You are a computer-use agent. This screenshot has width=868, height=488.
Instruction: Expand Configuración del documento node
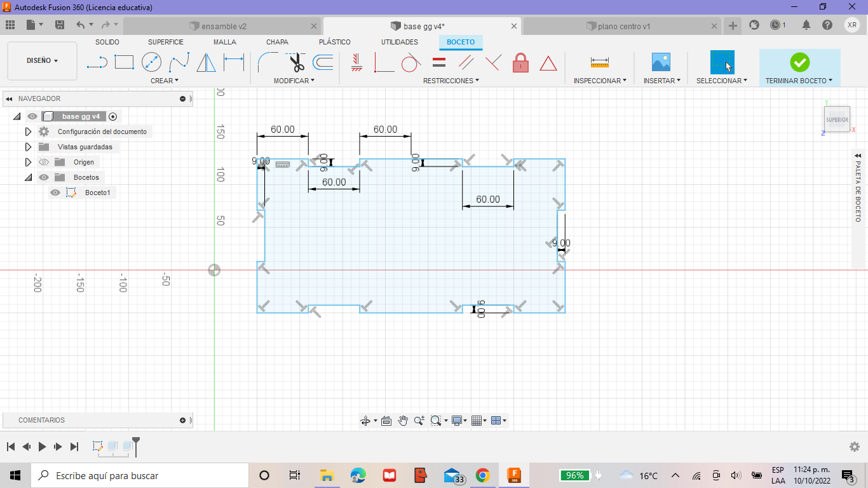pyautogui.click(x=28, y=132)
